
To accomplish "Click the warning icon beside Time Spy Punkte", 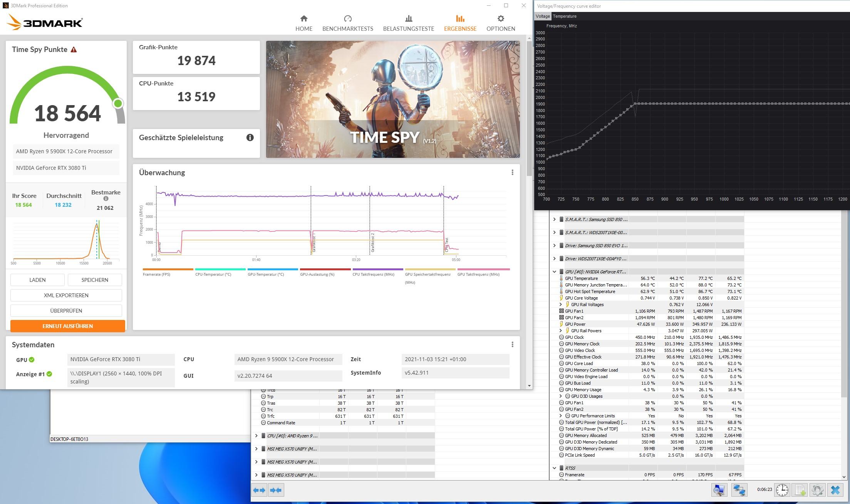I will click(74, 50).
